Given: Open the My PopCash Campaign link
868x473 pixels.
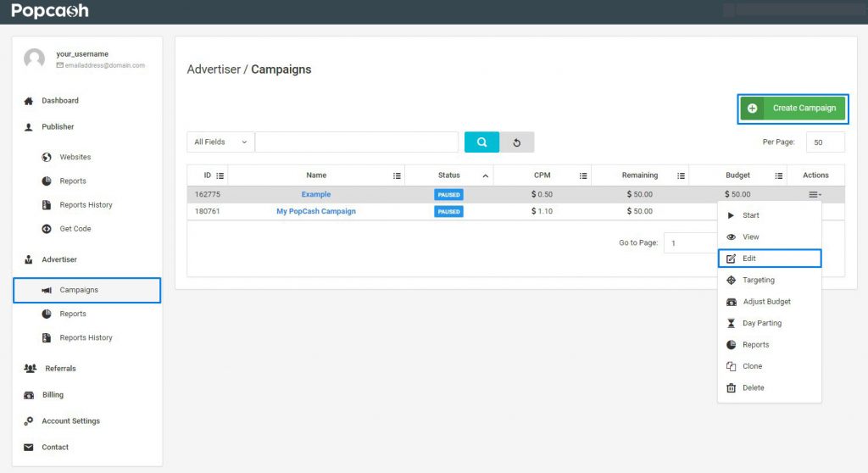Looking at the screenshot, I should [316, 211].
